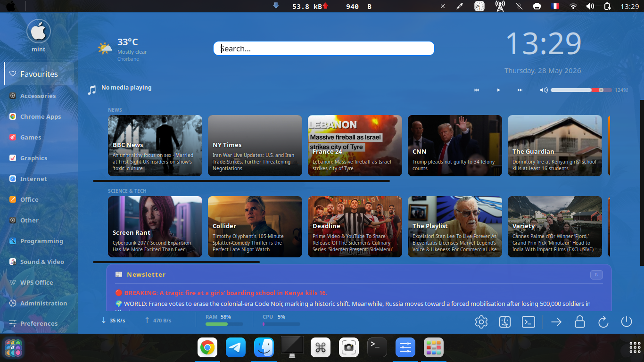This screenshot has height=362, width=644.
Task: Click the volume speaker icon in top tray
Action: pos(590,6)
